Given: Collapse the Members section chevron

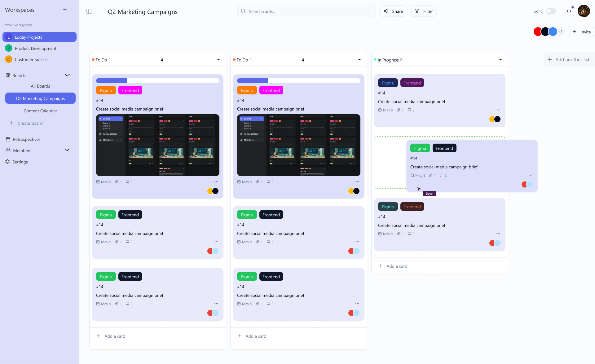Looking at the screenshot, I should tap(67, 150).
